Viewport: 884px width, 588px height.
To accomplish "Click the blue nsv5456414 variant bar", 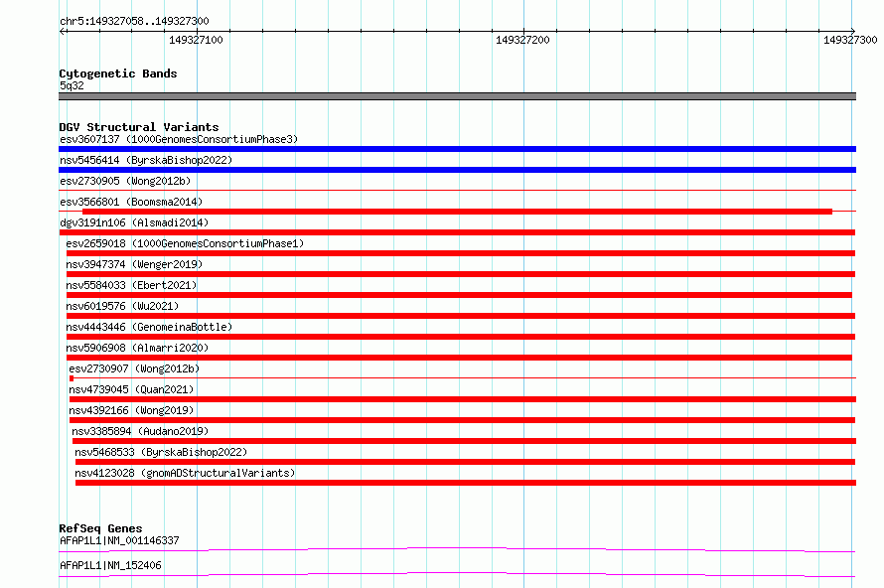I will (x=457, y=170).
